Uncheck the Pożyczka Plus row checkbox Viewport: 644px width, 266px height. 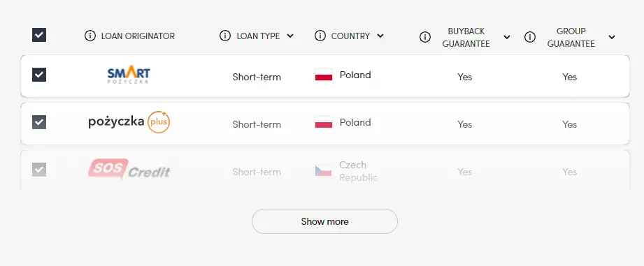39,121
